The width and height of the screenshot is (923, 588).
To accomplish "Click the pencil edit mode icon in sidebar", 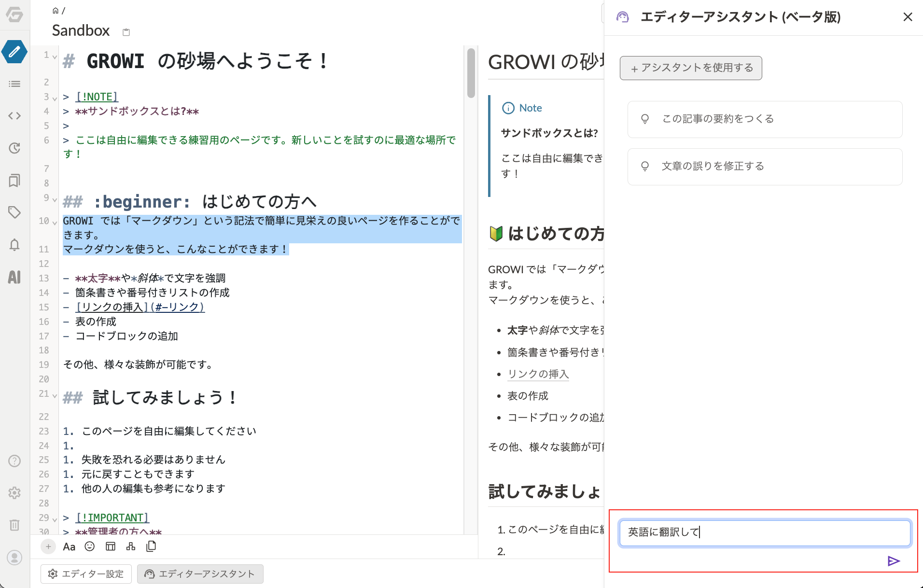I will (x=14, y=52).
